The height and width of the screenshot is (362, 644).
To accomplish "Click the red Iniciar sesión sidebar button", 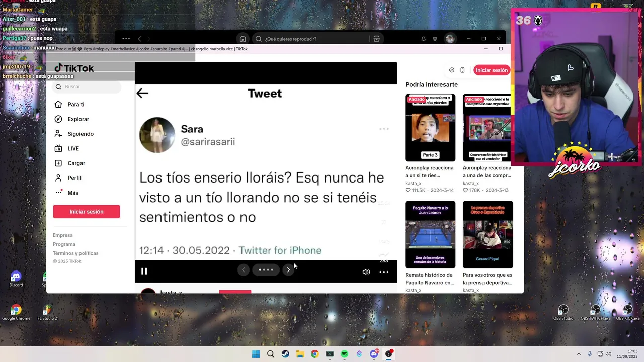I will coord(87,212).
